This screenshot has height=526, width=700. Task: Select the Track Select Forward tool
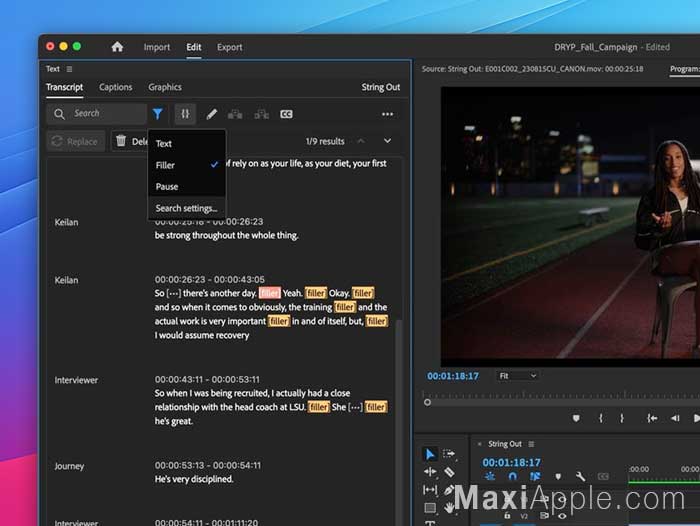click(x=449, y=454)
